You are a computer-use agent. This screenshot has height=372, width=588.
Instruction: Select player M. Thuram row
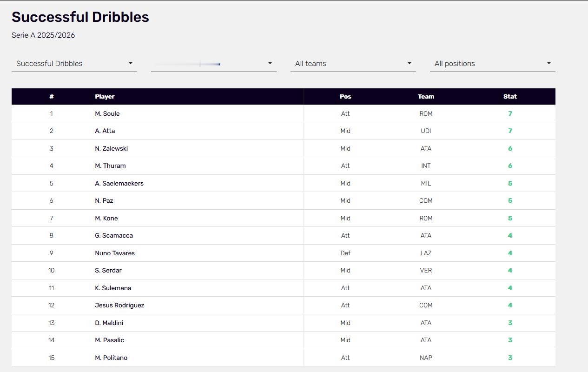click(284, 166)
